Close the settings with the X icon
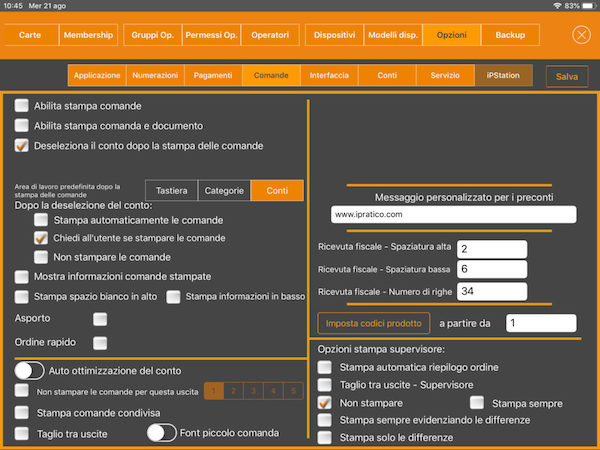This screenshot has height=450, width=600. (581, 35)
